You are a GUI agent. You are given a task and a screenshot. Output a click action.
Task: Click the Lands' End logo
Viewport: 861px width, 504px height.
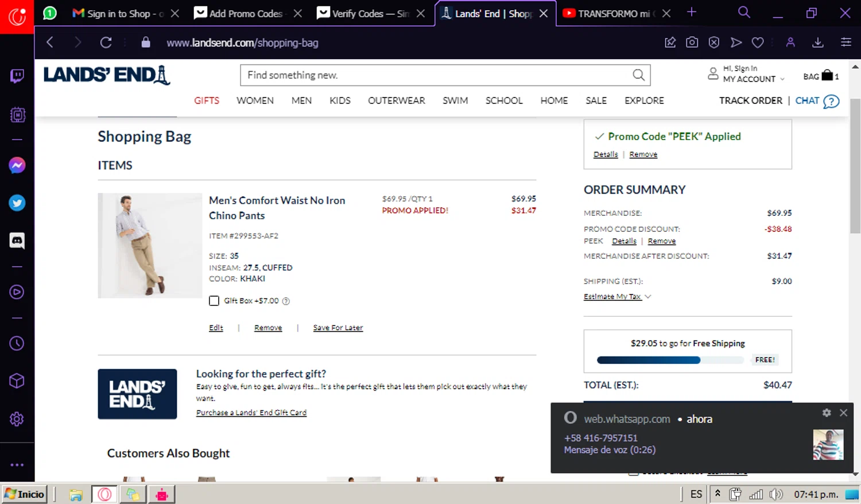(107, 75)
